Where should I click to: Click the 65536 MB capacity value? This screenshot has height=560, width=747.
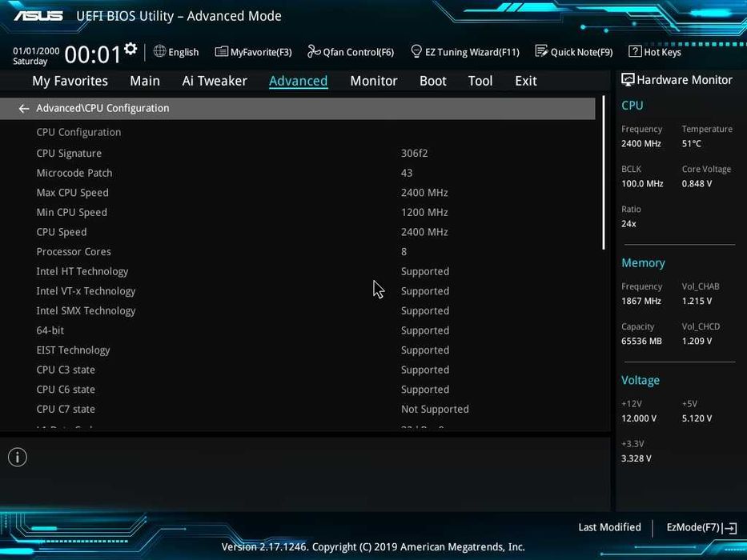click(641, 341)
